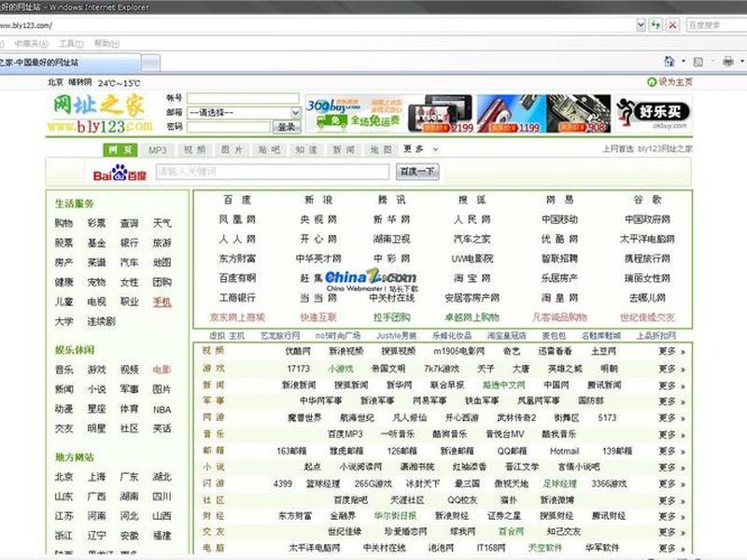This screenshot has height=560, width=747.
Task: Click the 好乐买 okbuy banner
Action: [x=653, y=113]
